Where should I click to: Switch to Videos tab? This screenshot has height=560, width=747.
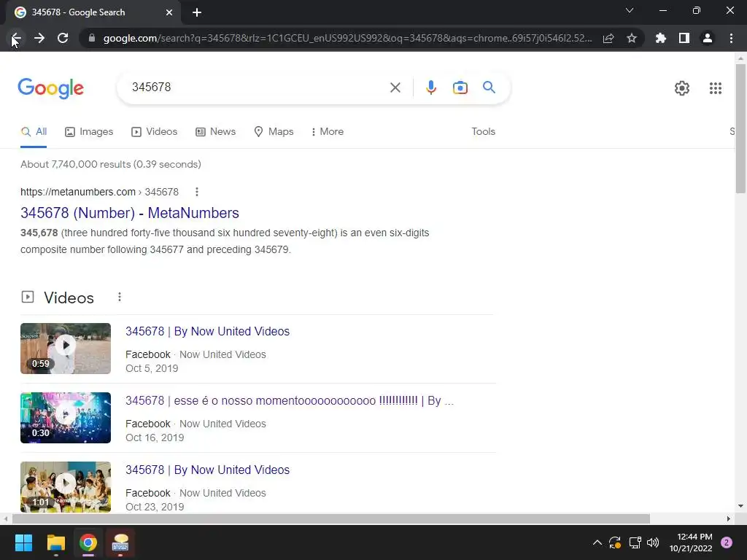click(x=155, y=132)
